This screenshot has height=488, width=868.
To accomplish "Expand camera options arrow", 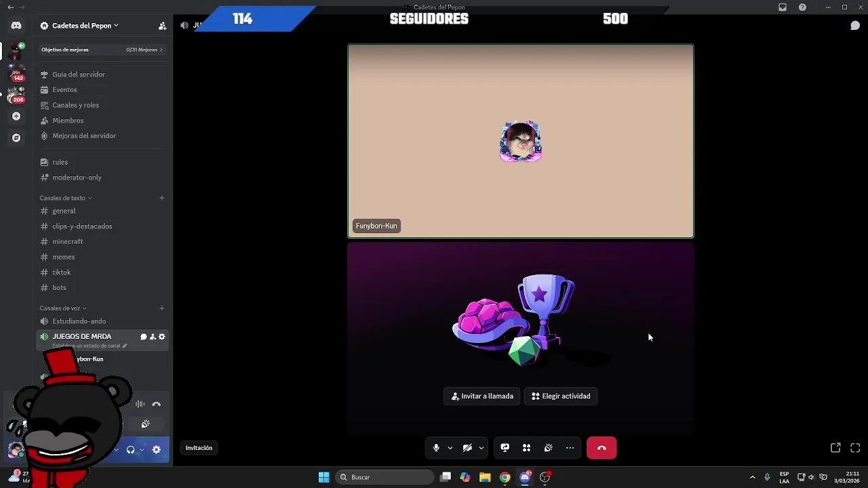I will pyautogui.click(x=481, y=448).
